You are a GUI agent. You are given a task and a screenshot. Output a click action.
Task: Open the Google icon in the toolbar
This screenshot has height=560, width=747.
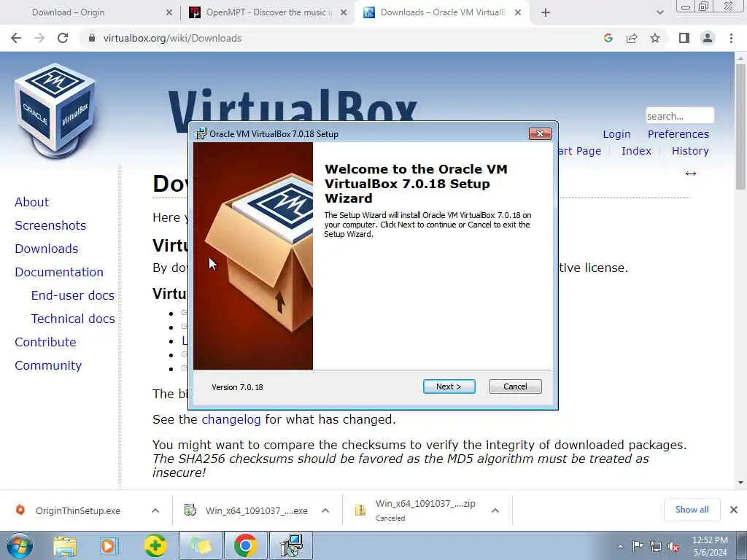pyautogui.click(x=608, y=38)
